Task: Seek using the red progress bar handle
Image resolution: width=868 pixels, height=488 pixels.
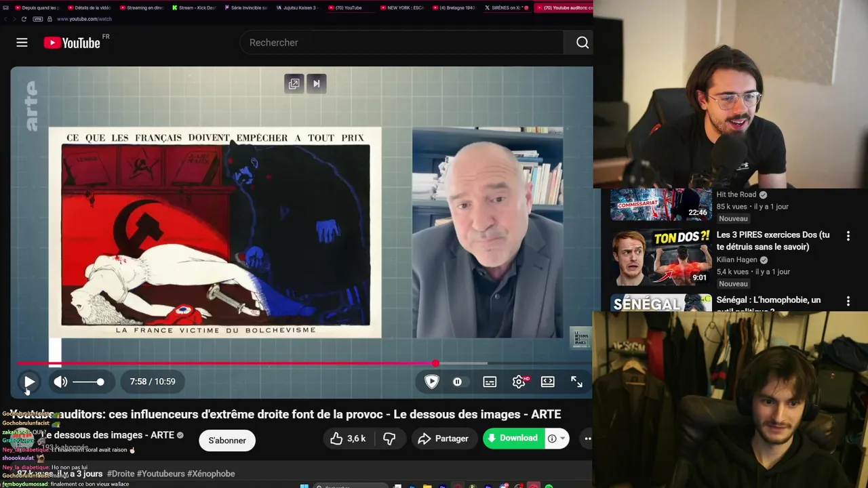Action: coord(435,363)
